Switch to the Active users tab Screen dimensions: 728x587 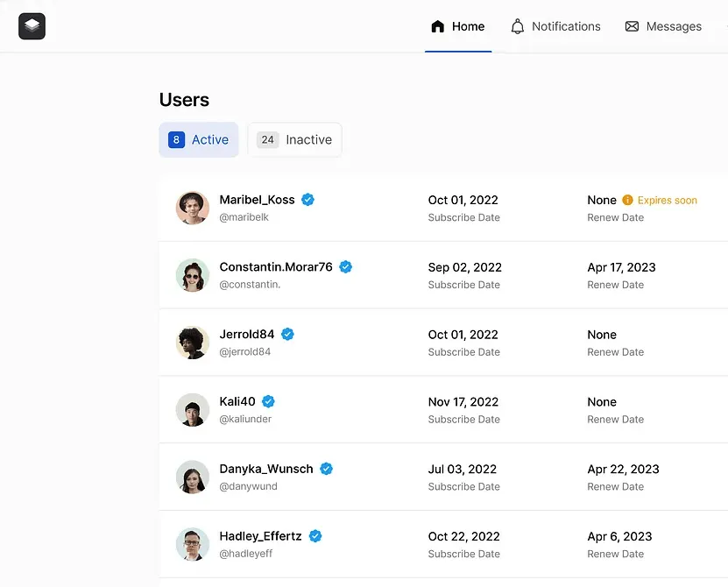click(x=199, y=140)
